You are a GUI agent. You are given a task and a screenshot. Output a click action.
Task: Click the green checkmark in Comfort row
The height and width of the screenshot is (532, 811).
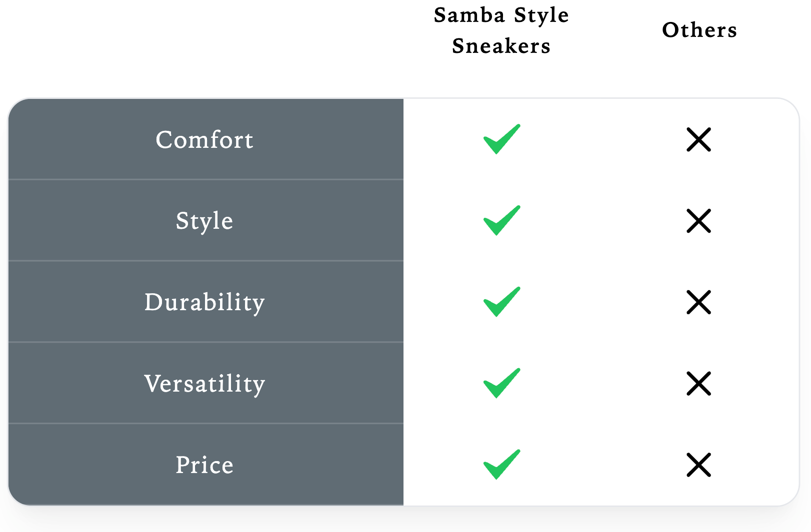click(x=501, y=139)
